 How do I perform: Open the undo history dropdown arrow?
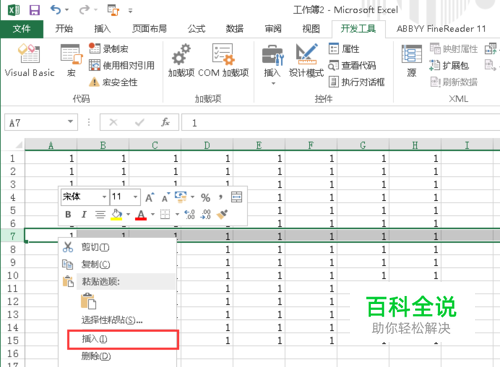pos(67,10)
